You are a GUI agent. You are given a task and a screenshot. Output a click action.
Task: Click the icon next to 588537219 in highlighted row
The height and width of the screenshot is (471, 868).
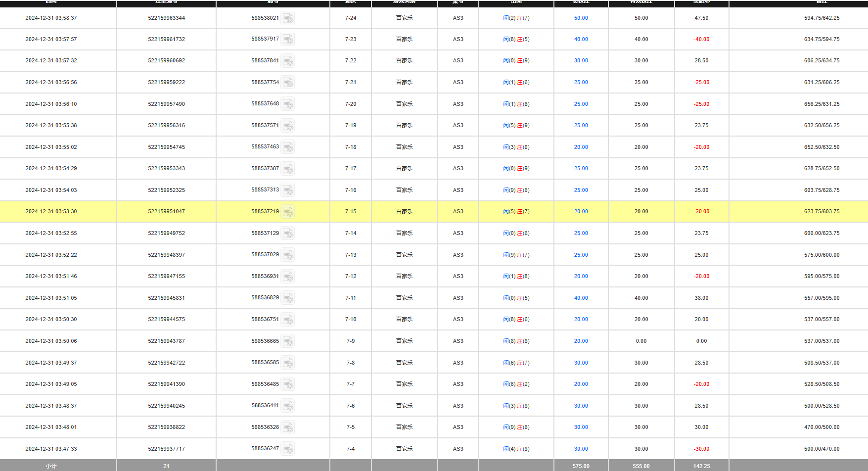[x=288, y=212]
